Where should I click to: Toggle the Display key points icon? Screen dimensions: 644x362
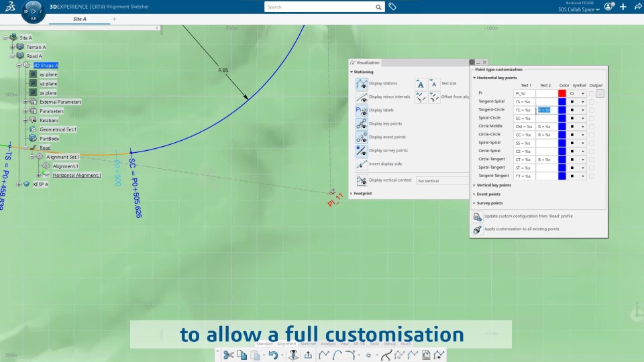[362, 124]
